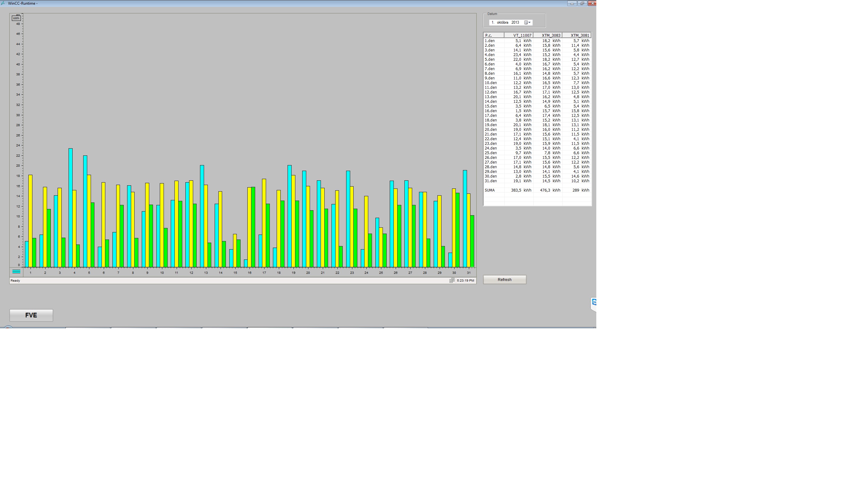The height and width of the screenshot is (504, 858).
Task: Click the WinCC-Runtime title bar app icon
Action: 3,3
